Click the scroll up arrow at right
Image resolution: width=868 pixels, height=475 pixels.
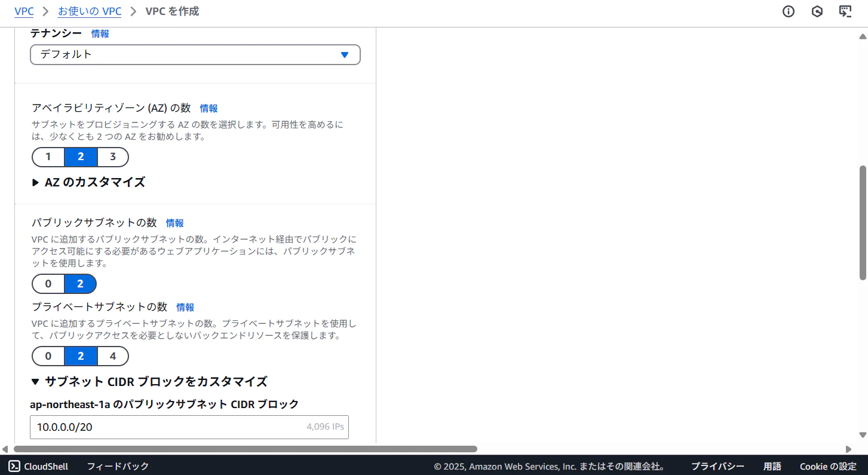[x=863, y=36]
